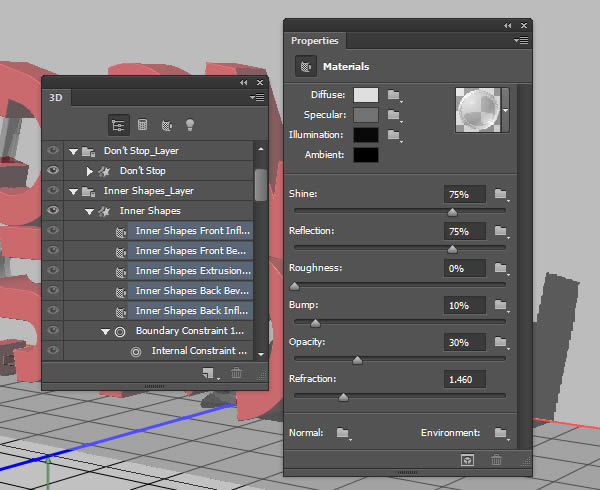Collapse Don't Stop_Layer tree group
Viewport: 600px width, 490px height.
click(x=73, y=152)
